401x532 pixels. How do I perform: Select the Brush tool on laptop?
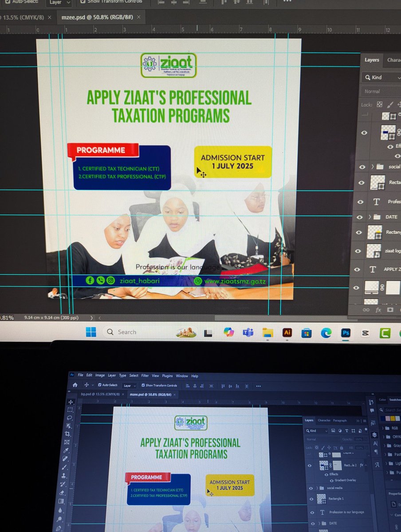coord(65,467)
